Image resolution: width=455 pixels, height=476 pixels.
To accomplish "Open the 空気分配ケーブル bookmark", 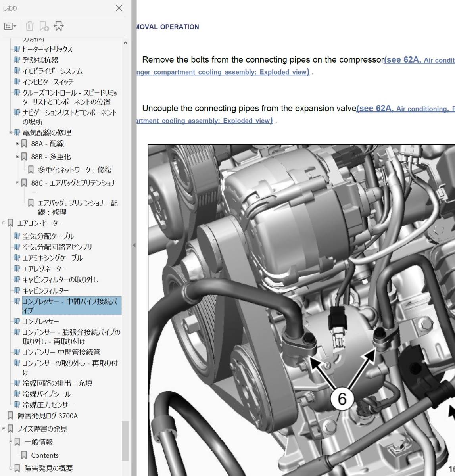I will click(x=48, y=236).
